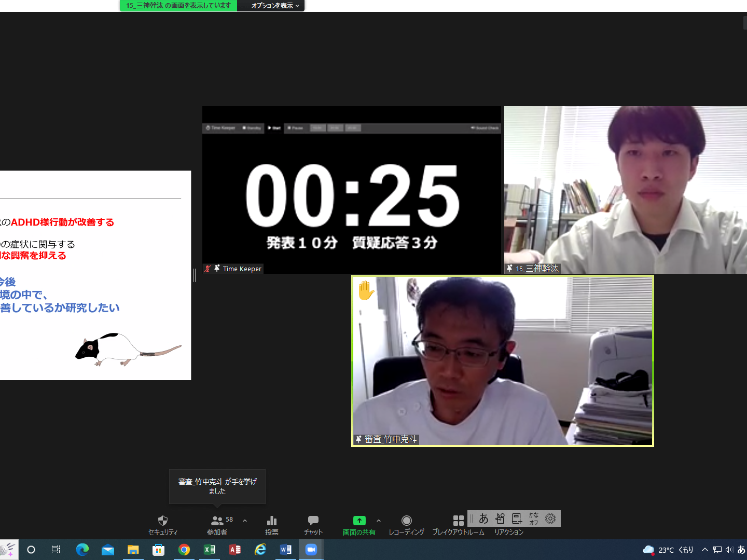Viewport: 747px width, 560px height.
Task: Toggle the かな オフ kana input switch
Action: (x=533, y=519)
